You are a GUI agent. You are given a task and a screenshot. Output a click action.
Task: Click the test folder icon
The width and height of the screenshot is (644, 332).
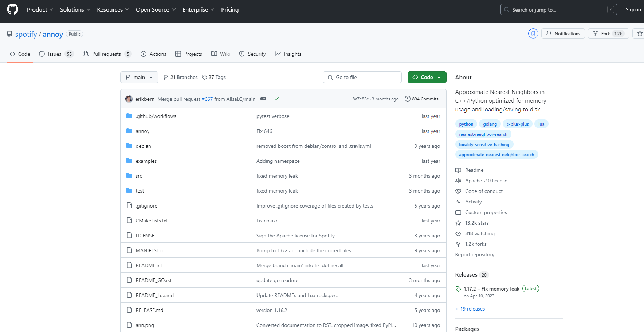129,190
